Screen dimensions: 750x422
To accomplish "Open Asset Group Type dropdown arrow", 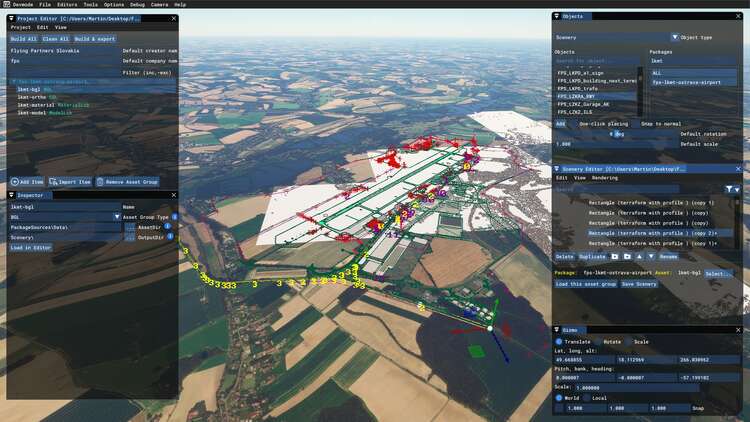I will click(116, 217).
